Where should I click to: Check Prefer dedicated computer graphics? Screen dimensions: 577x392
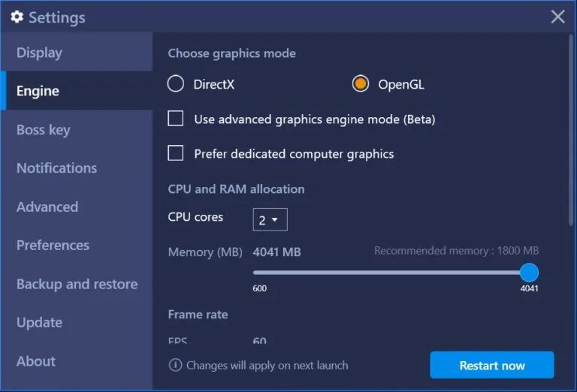click(176, 153)
